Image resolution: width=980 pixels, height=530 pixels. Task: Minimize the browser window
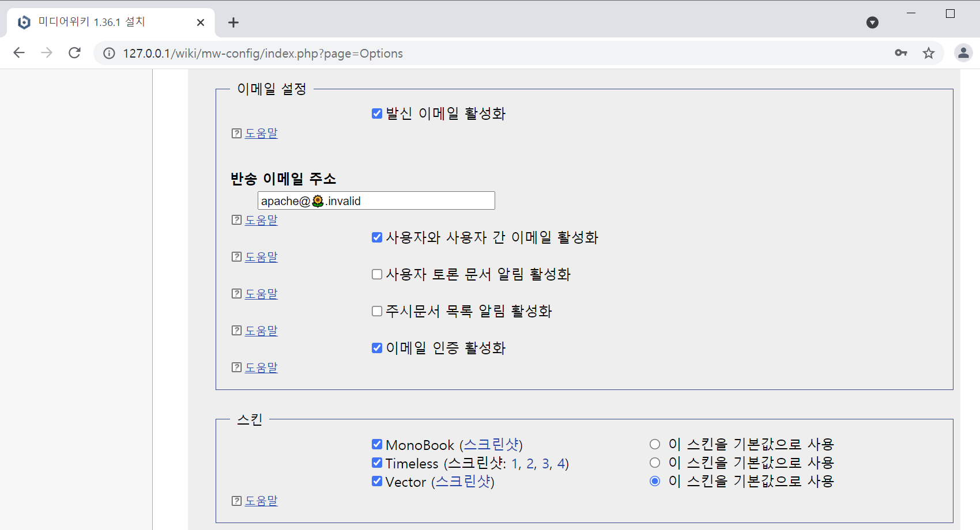click(911, 13)
